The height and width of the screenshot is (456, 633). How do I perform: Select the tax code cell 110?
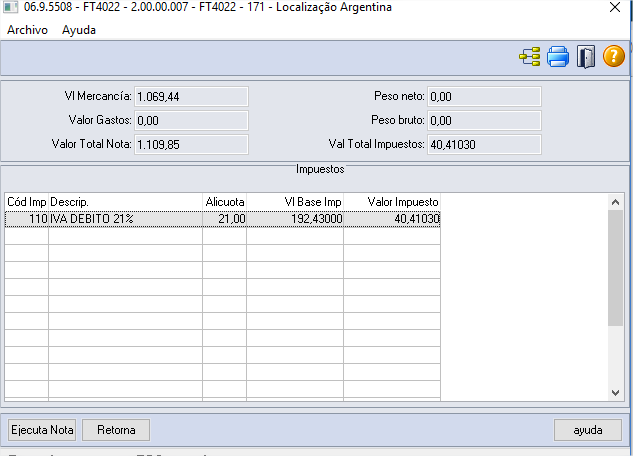(x=27, y=219)
